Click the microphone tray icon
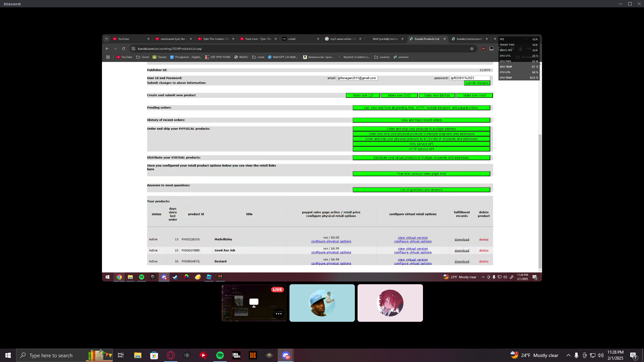644x362 pixels. tap(576, 355)
